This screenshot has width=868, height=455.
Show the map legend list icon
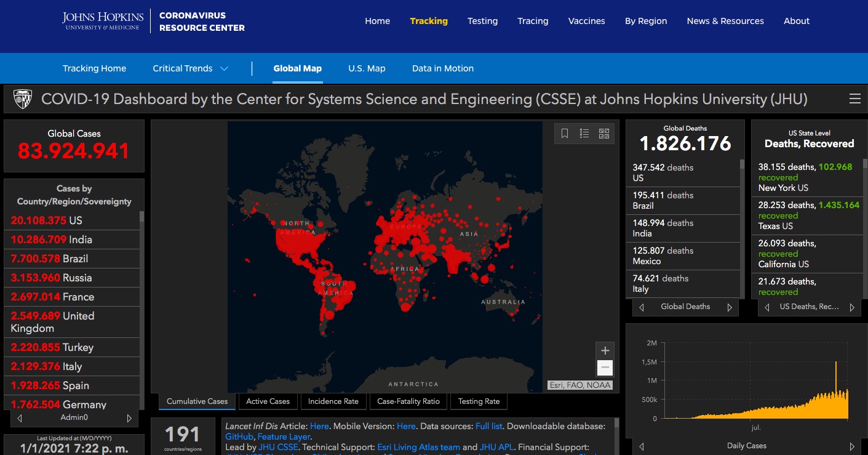pyautogui.click(x=584, y=134)
